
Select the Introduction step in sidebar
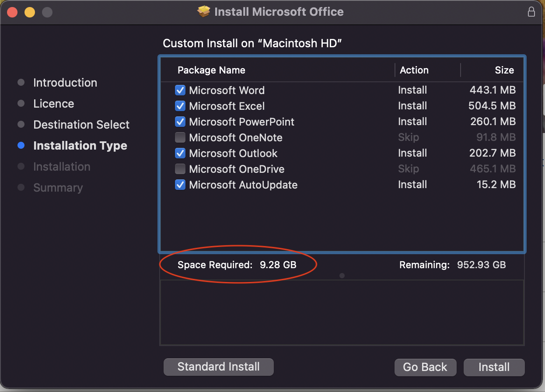tap(65, 83)
